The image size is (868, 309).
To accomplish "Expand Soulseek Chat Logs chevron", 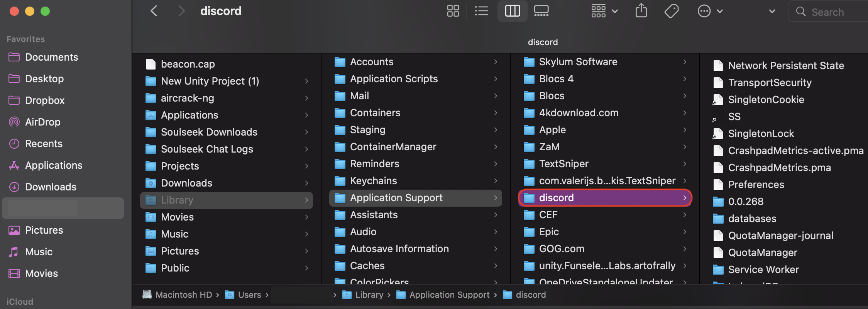I will click(x=306, y=149).
